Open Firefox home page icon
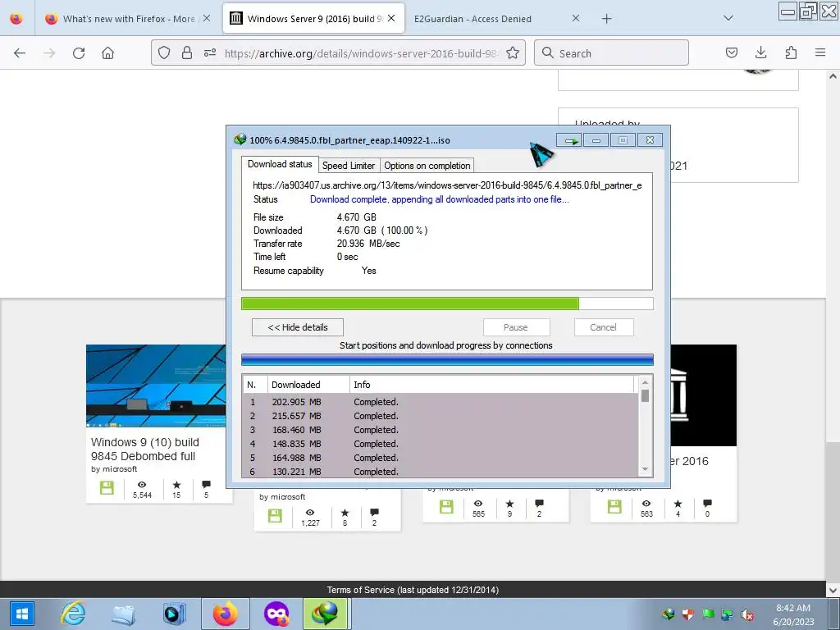This screenshot has height=630, width=840. (108, 53)
